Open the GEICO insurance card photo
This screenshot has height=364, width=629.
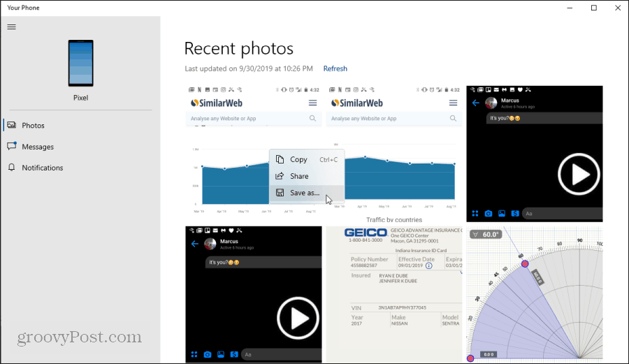coord(394,294)
